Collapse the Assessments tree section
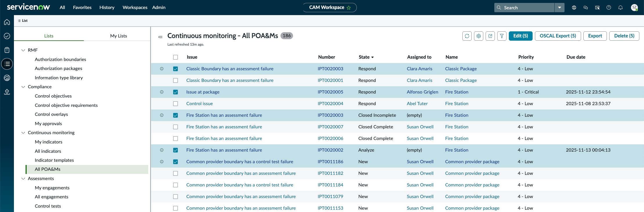The width and height of the screenshot is (644, 212). 23,179
